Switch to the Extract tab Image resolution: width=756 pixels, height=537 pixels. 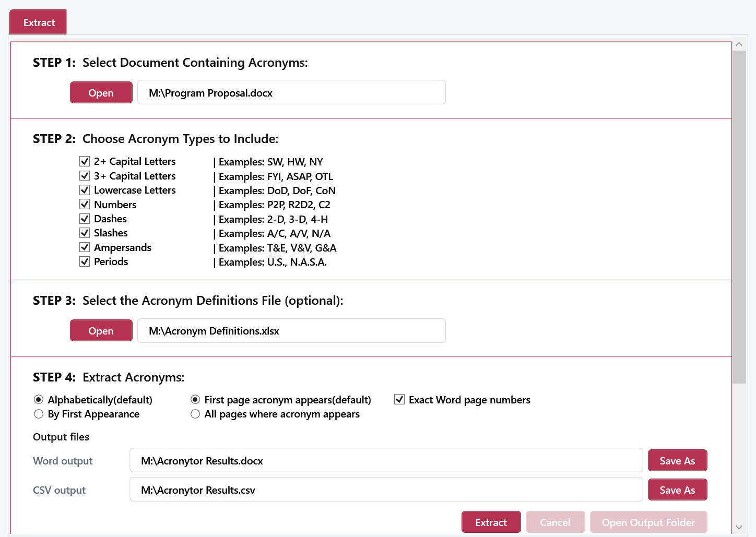(38, 22)
